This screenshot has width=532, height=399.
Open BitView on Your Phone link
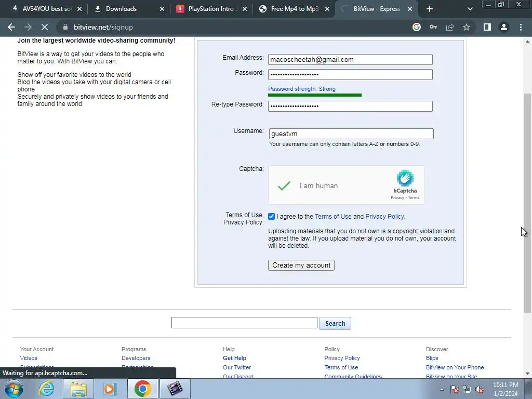click(x=455, y=367)
